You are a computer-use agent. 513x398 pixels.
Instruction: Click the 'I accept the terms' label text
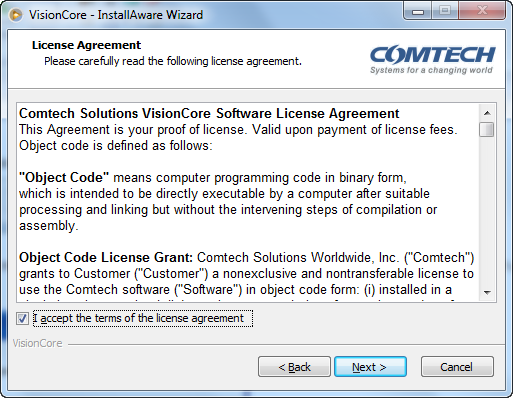[142, 318]
